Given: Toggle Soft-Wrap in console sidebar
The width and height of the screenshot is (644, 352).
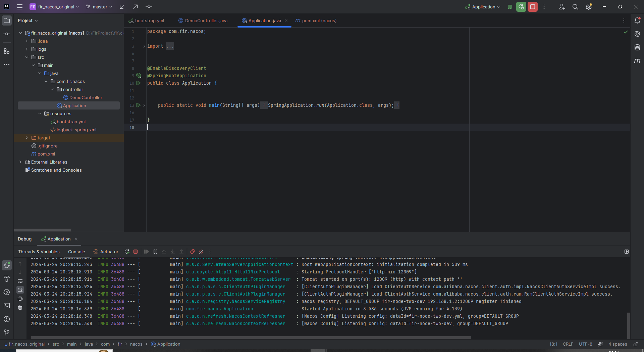Looking at the screenshot, I should 20,281.
